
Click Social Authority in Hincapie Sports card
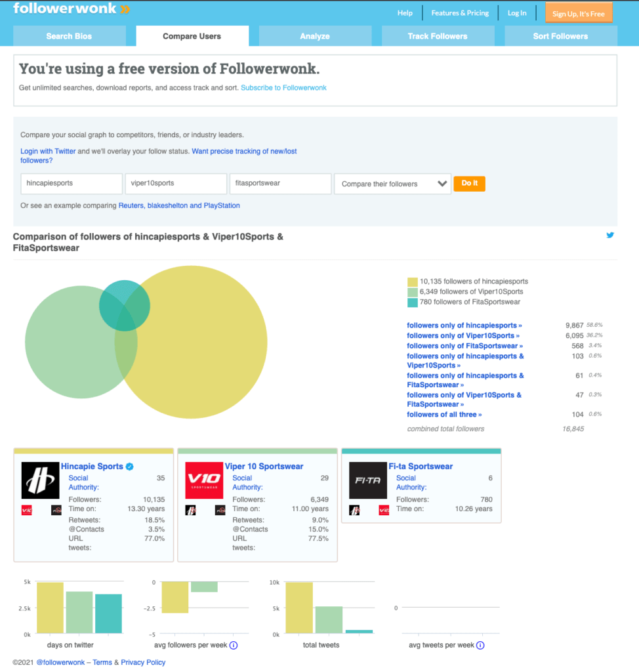pyautogui.click(x=83, y=482)
